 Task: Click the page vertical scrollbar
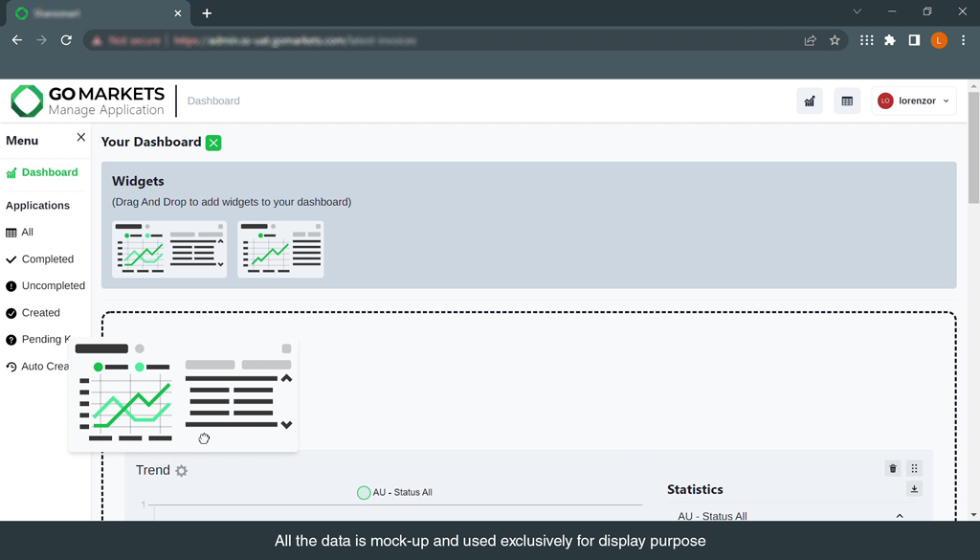(973, 147)
